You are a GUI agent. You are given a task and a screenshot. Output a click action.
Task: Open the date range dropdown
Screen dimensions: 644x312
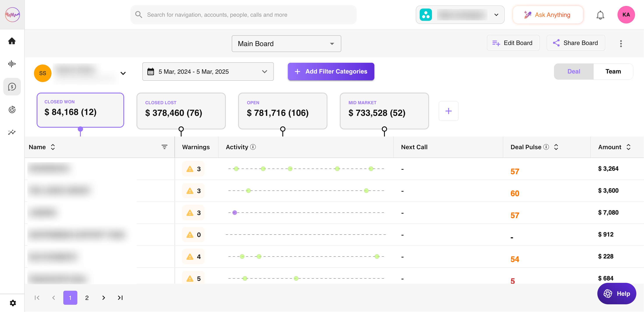208,72
